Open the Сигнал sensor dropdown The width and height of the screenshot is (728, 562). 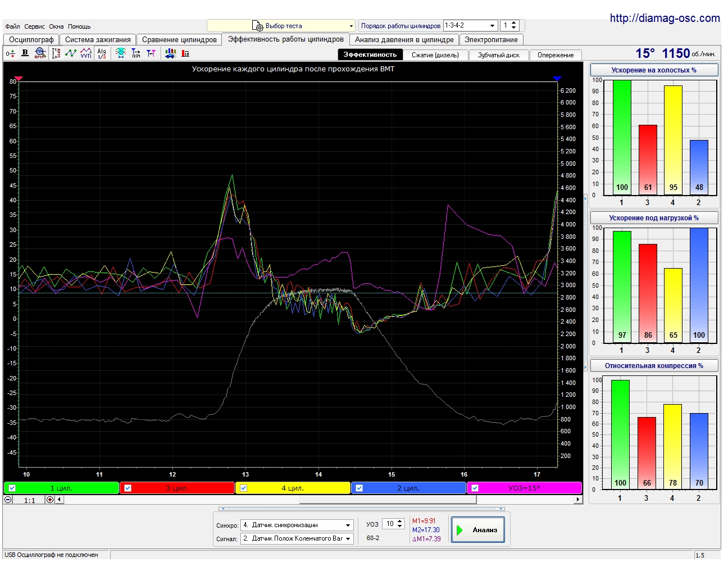point(348,538)
